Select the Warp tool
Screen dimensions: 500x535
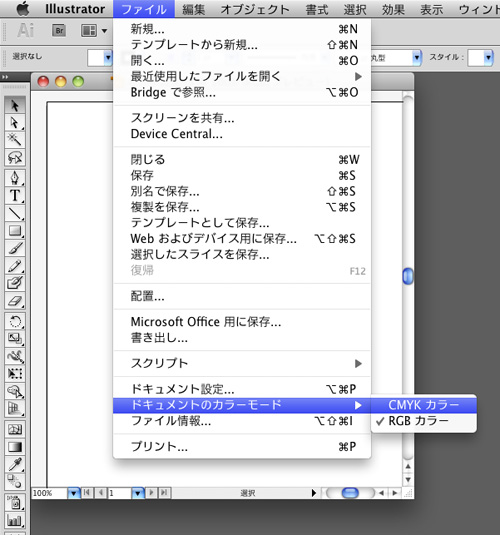click(15, 356)
